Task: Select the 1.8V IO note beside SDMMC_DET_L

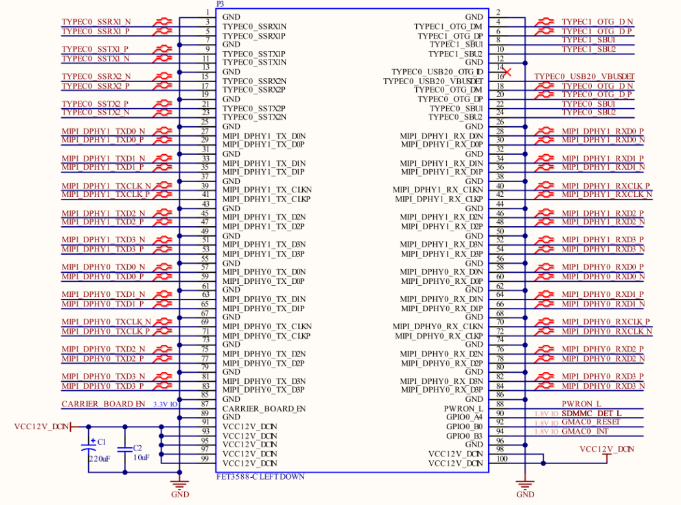Action: coord(546,414)
